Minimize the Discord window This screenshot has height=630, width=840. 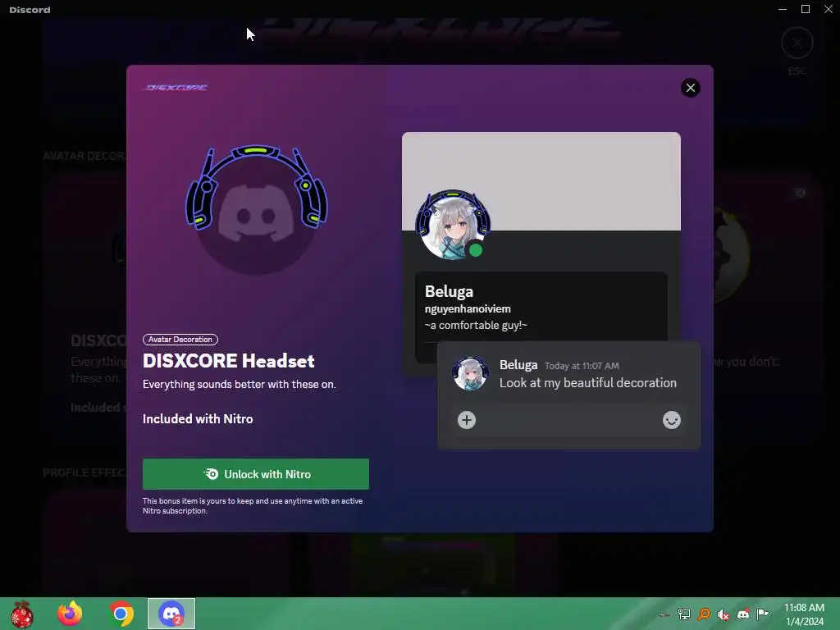click(783, 9)
